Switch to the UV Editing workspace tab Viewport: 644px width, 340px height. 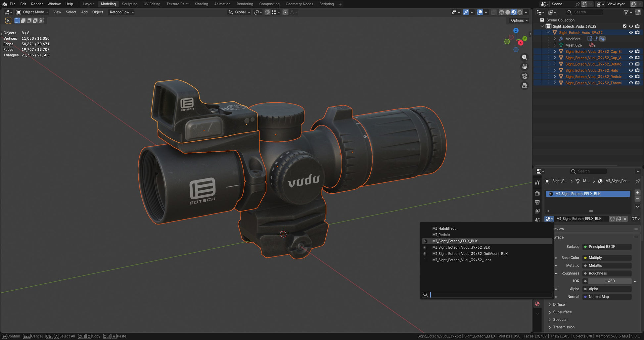point(152,4)
